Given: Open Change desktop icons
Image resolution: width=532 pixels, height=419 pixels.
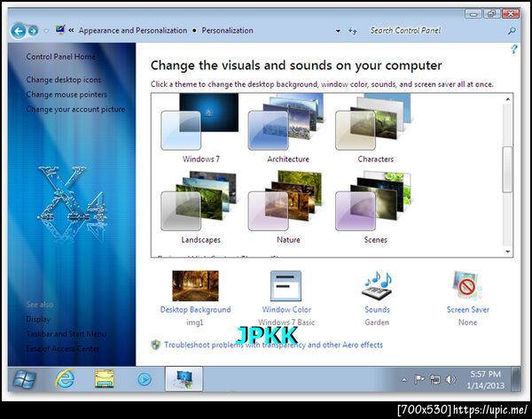Looking at the screenshot, I should pyautogui.click(x=64, y=80).
